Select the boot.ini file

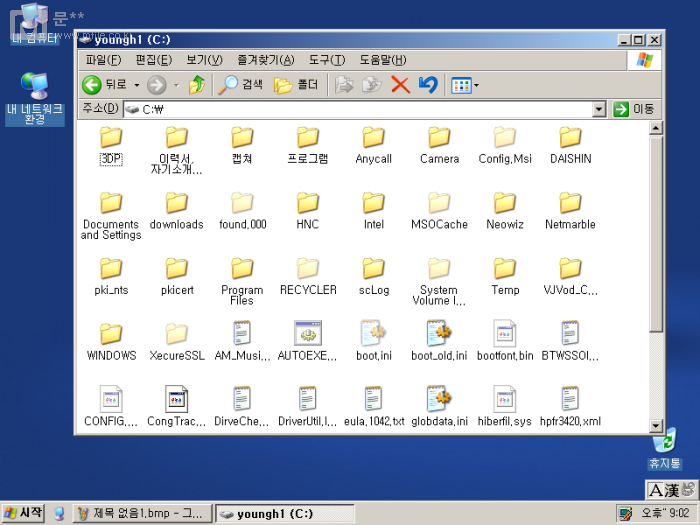tap(373, 341)
